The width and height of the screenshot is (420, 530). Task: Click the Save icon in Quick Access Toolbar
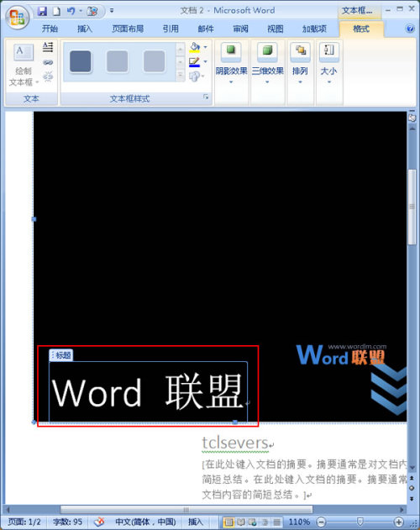42,11
